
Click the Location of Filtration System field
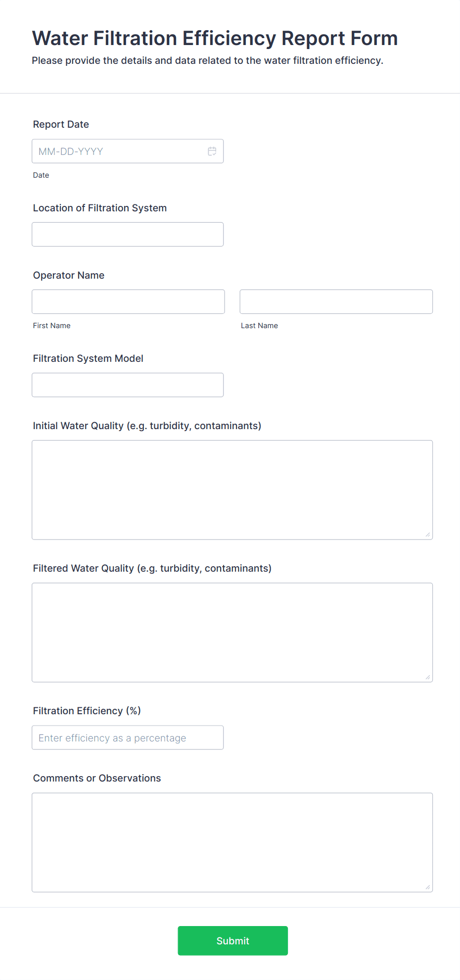[x=128, y=234]
